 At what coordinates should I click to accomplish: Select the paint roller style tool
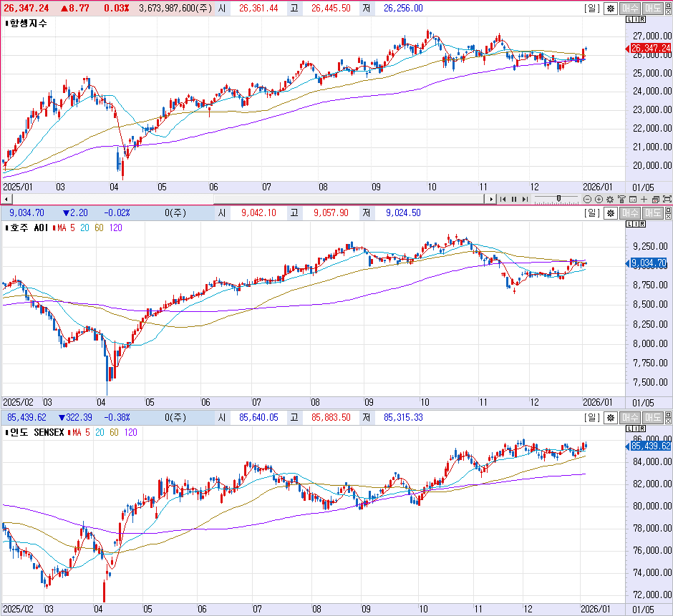[621, 199]
